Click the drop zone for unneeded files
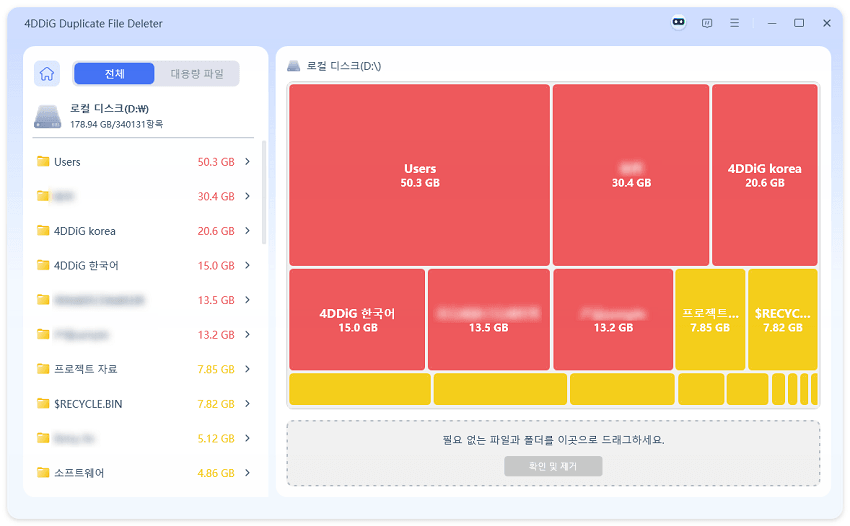The image size is (850, 526). pos(553,453)
